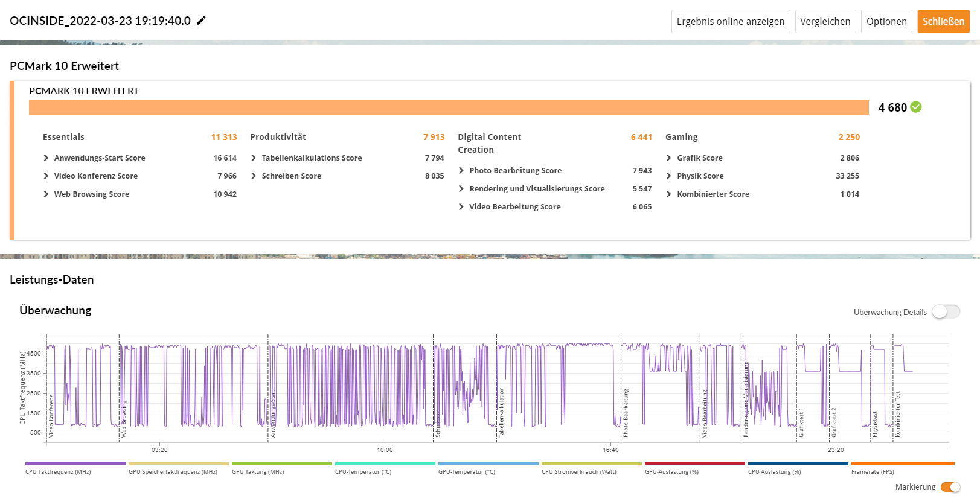The width and height of the screenshot is (980, 504).
Task: Expand Physik Score row
Action: (669, 176)
